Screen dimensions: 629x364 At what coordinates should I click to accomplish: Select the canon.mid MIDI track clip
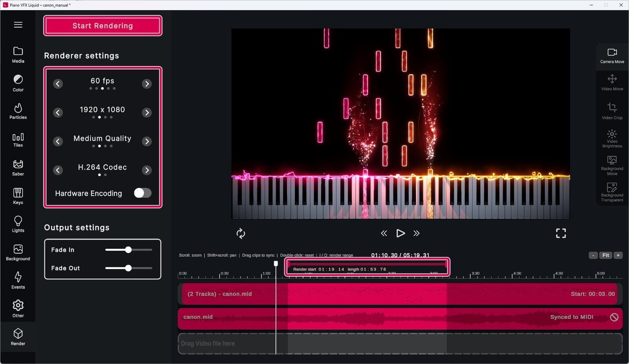399,294
